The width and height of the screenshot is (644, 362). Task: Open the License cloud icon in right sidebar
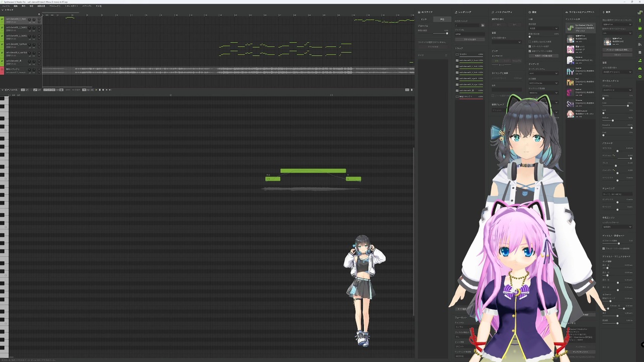pos(640,68)
